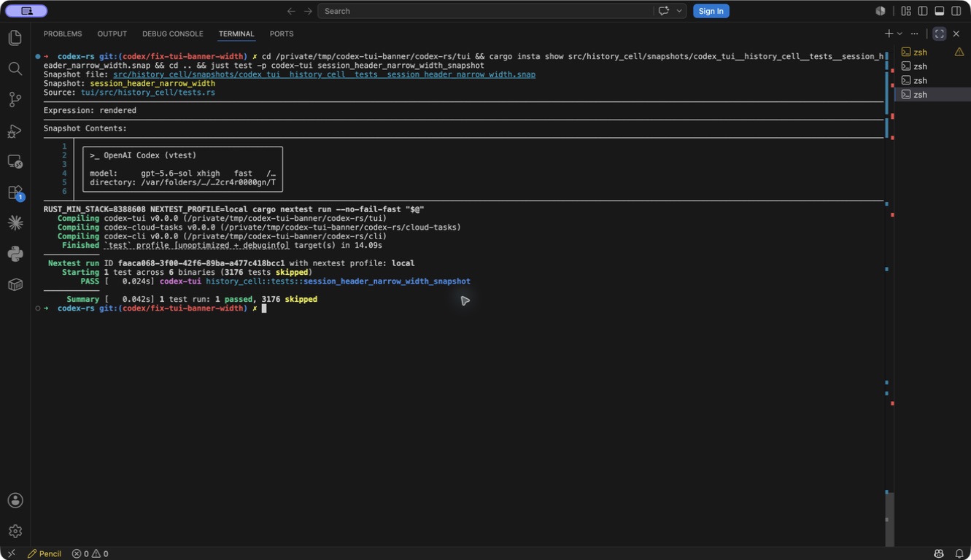Click the purple remote window indicator at top-left
971x560 pixels.
click(x=26, y=11)
